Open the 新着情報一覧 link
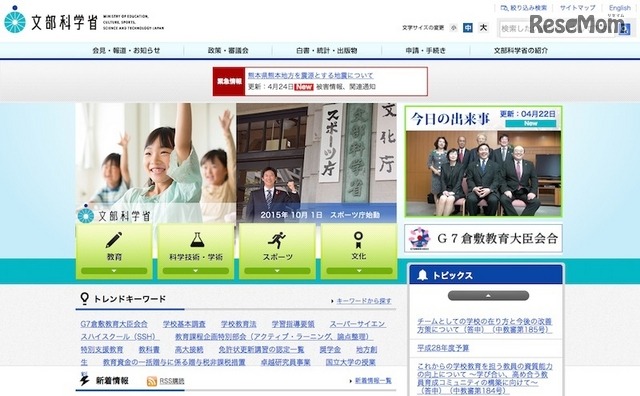 tap(373, 381)
